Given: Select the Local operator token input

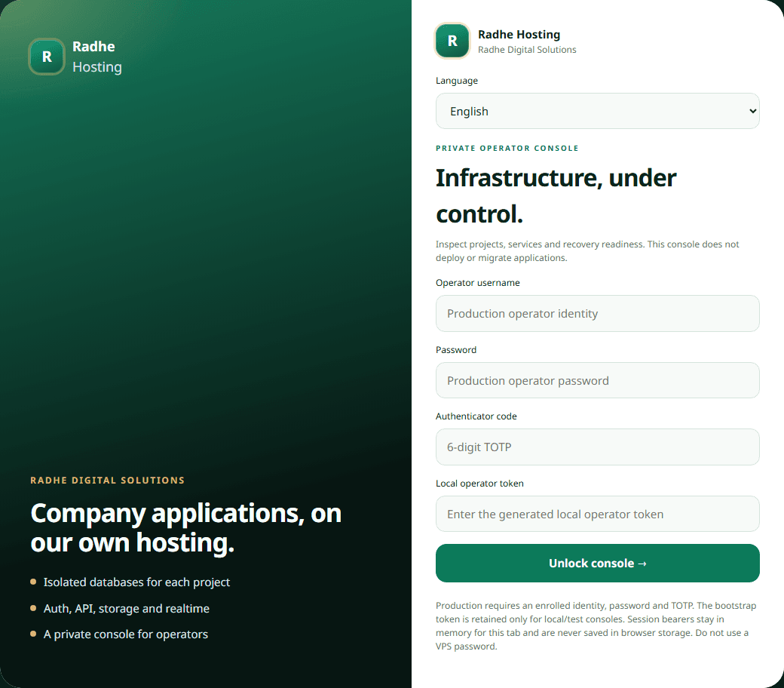Looking at the screenshot, I should [x=598, y=514].
